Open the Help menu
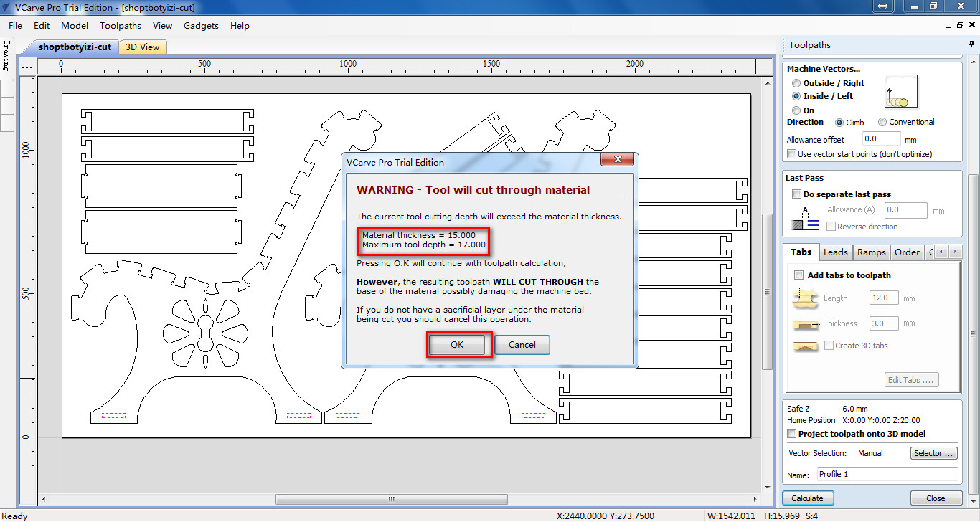 240,25
